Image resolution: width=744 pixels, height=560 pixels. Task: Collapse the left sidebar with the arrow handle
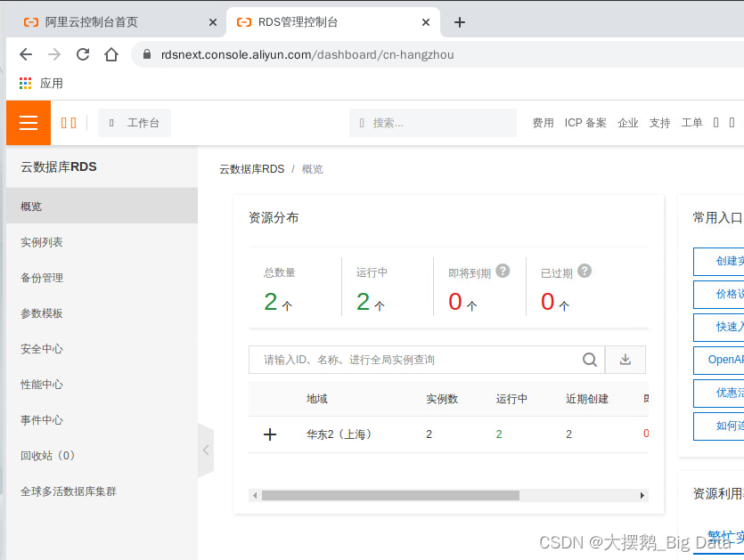pos(206,450)
